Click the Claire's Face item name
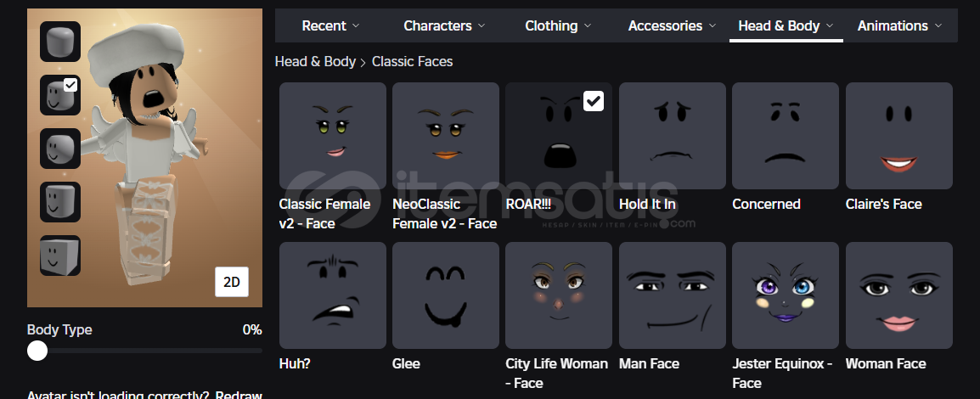 [x=884, y=205]
